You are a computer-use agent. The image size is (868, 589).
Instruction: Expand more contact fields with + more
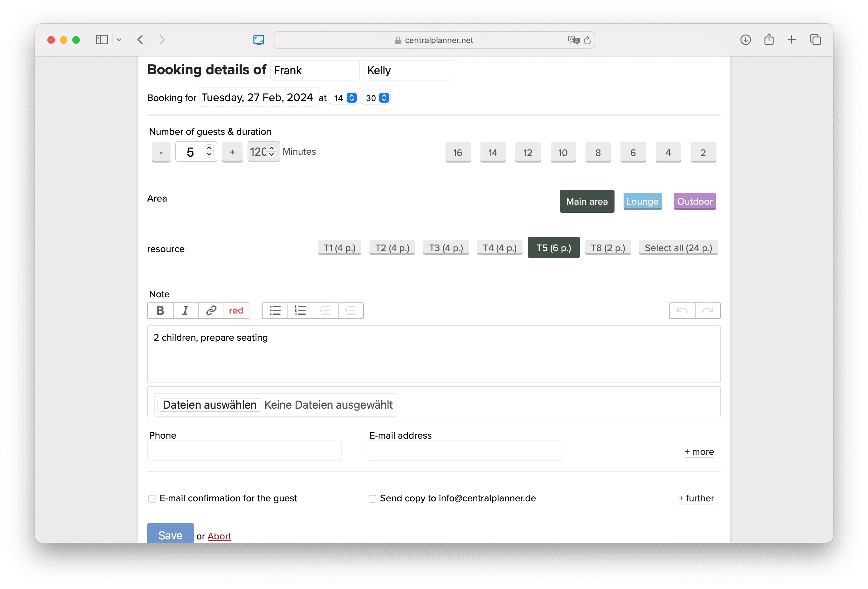699,452
